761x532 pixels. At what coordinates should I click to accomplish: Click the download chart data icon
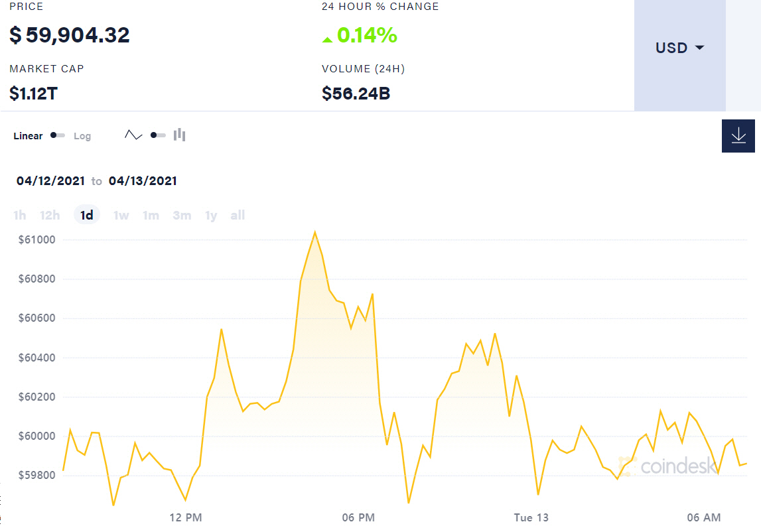(x=738, y=135)
